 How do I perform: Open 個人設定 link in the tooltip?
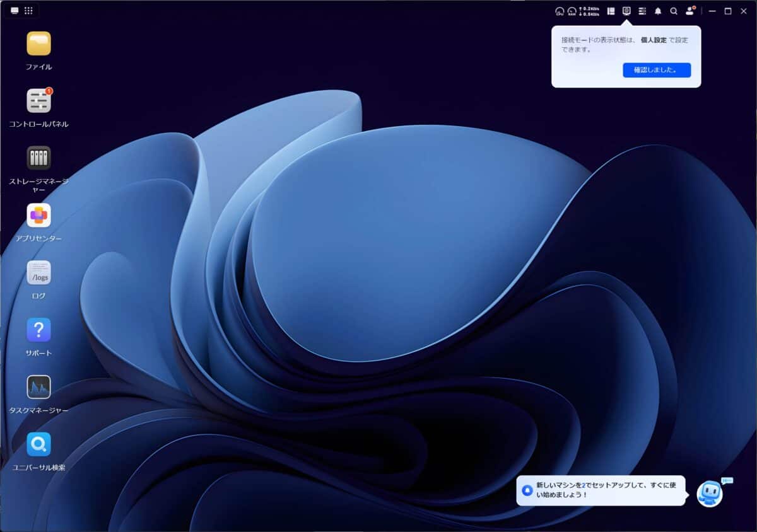[654, 40]
